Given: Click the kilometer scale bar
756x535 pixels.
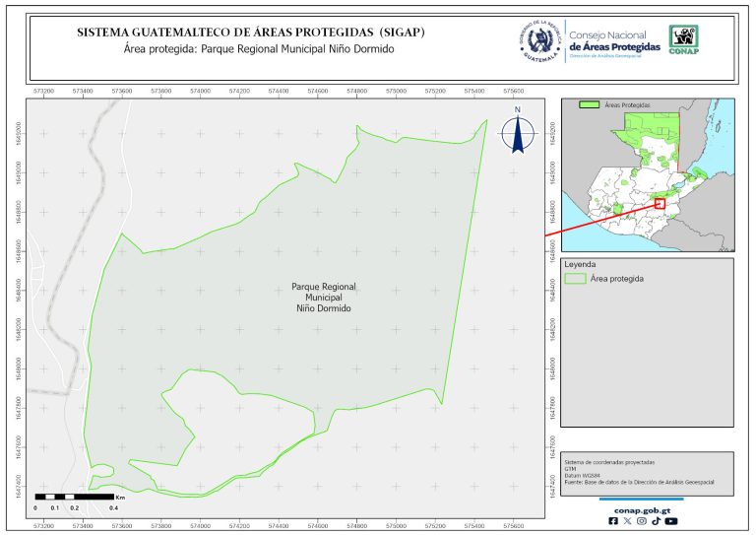Looking at the screenshot, I should (x=74, y=497).
